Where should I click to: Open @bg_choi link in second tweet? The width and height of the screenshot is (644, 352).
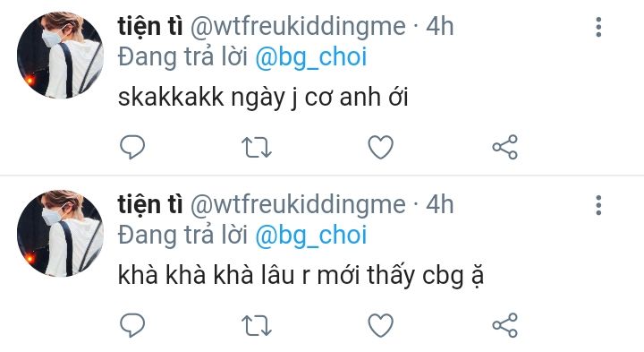point(311,236)
